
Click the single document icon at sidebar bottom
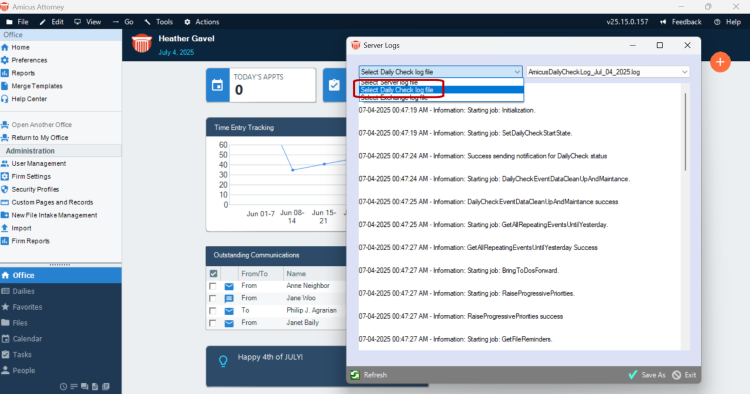point(95,386)
